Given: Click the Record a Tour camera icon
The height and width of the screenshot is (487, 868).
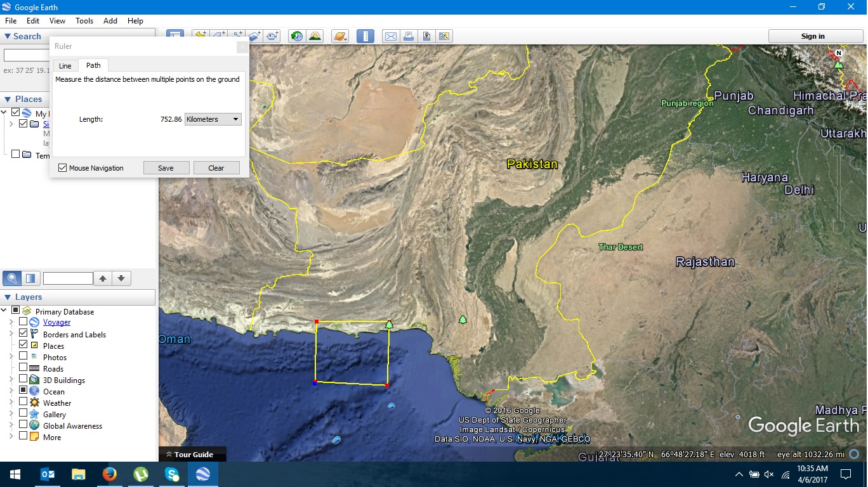Looking at the screenshot, I should point(273,36).
